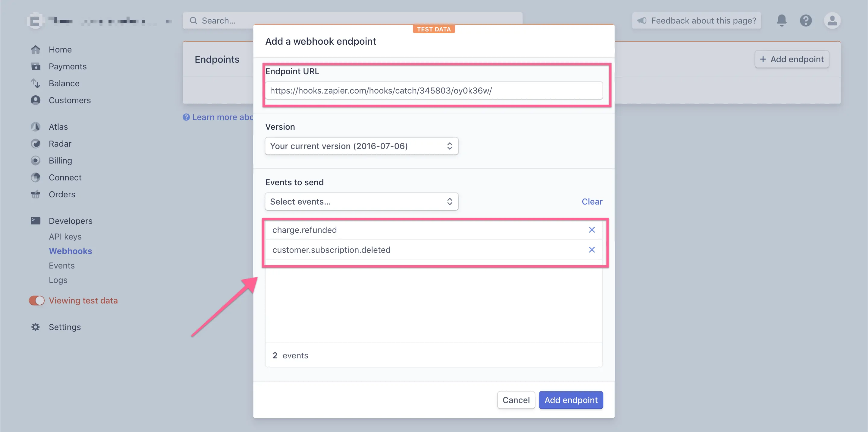
Task: Select the charge.refunded event row
Action: [434, 230]
